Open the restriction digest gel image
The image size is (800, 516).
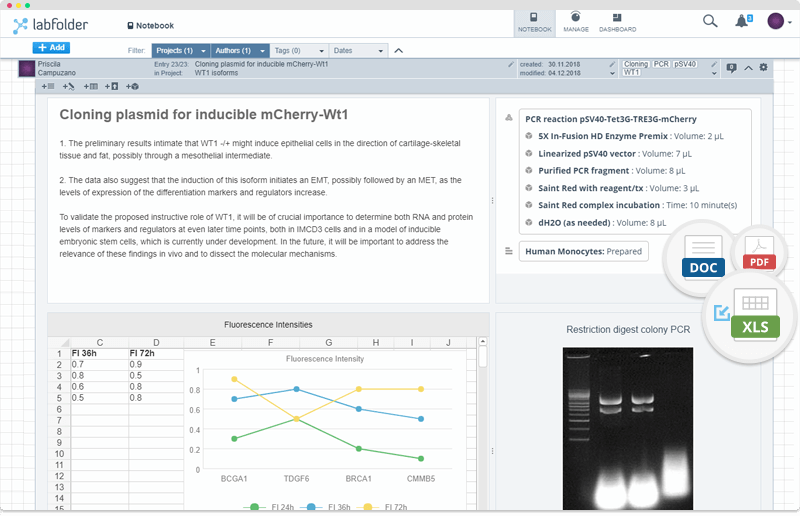pyautogui.click(x=628, y=429)
